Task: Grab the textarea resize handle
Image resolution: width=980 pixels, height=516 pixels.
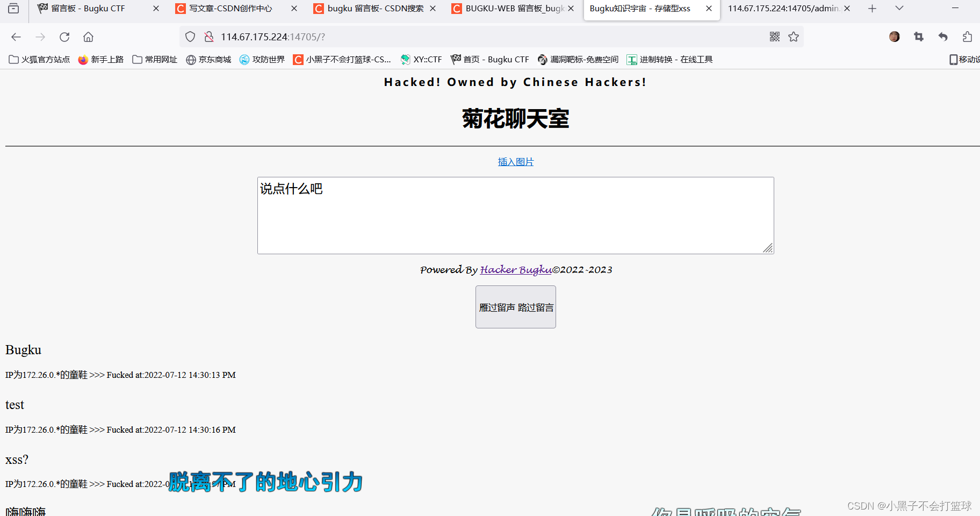Action: point(768,248)
